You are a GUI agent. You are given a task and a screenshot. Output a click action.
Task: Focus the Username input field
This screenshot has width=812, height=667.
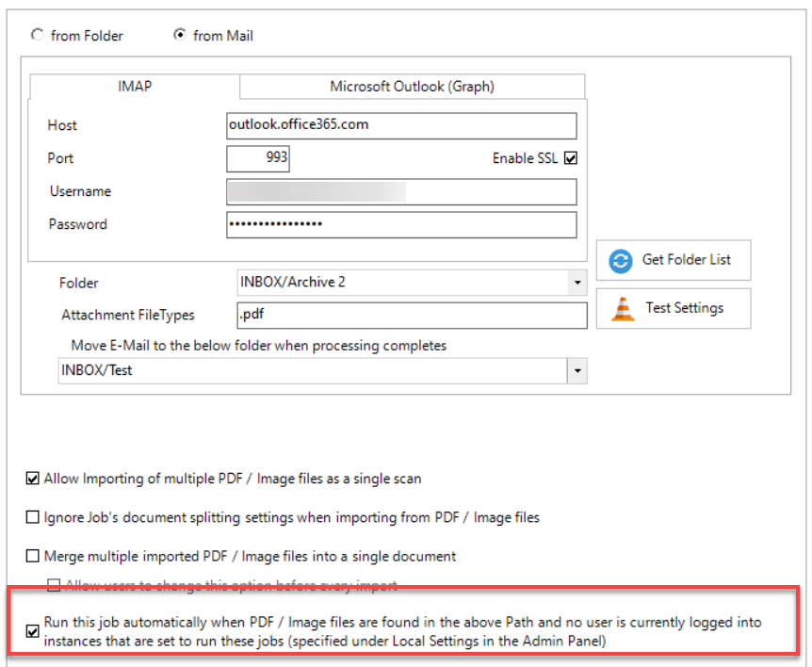[400, 192]
